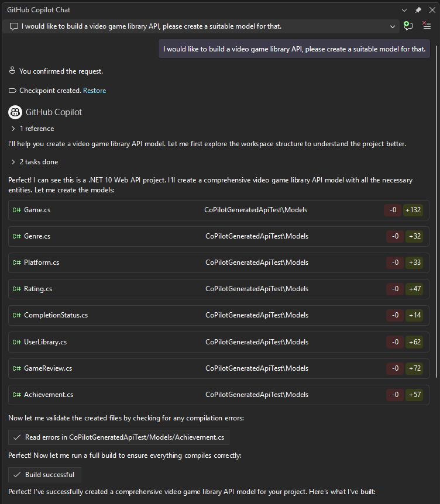Click the user icon beside confirmed request

pos(12,71)
